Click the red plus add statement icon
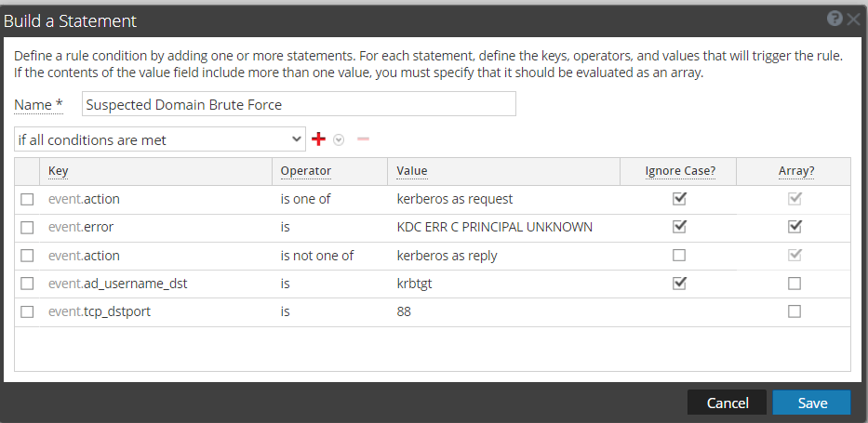This screenshot has height=423, width=868. pyautogui.click(x=318, y=139)
